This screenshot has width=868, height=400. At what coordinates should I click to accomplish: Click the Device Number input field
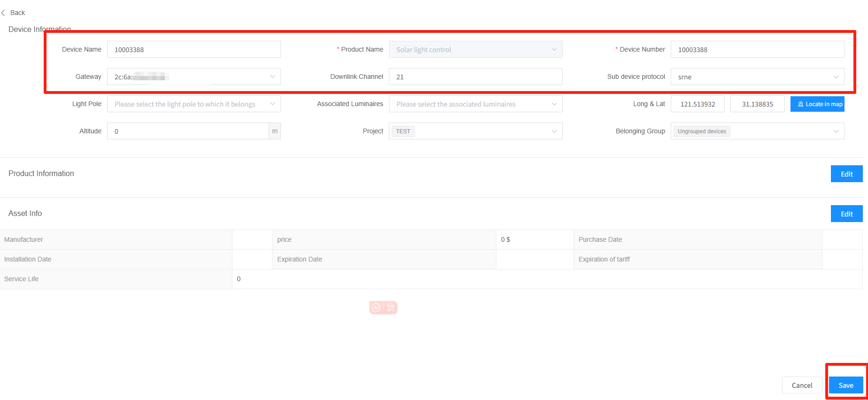coord(757,49)
